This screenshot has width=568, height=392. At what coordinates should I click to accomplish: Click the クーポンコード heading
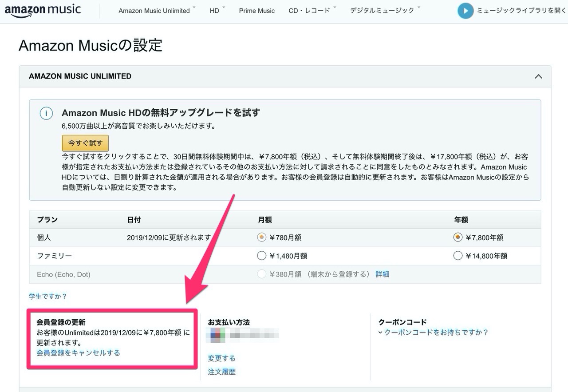(x=402, y=322)
